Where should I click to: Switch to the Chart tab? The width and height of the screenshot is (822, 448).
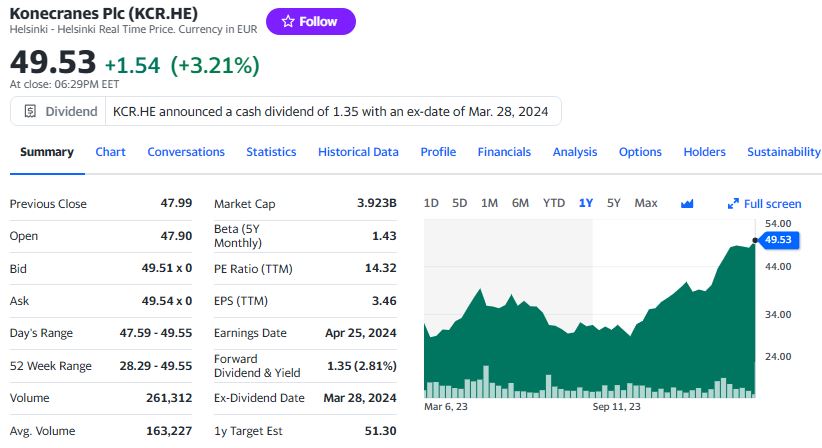click(x=110, y=152)
